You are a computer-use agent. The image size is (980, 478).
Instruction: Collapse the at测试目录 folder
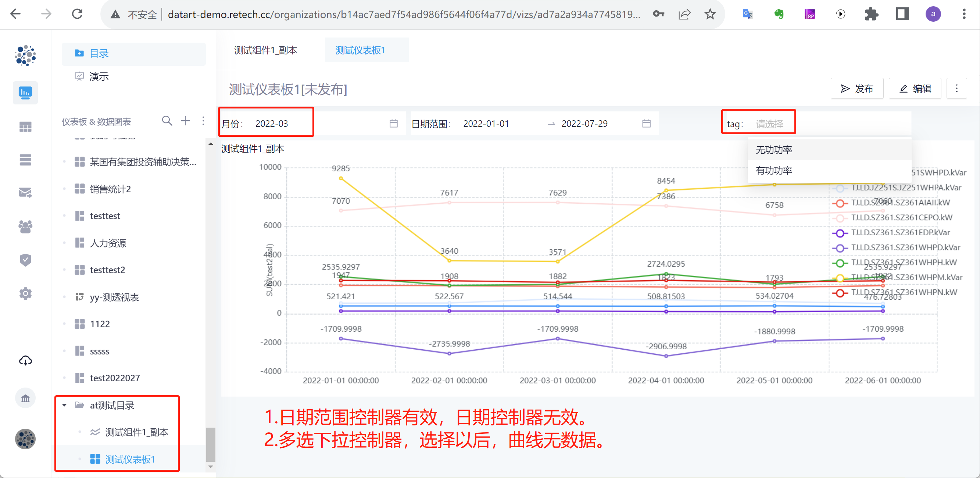65,405
